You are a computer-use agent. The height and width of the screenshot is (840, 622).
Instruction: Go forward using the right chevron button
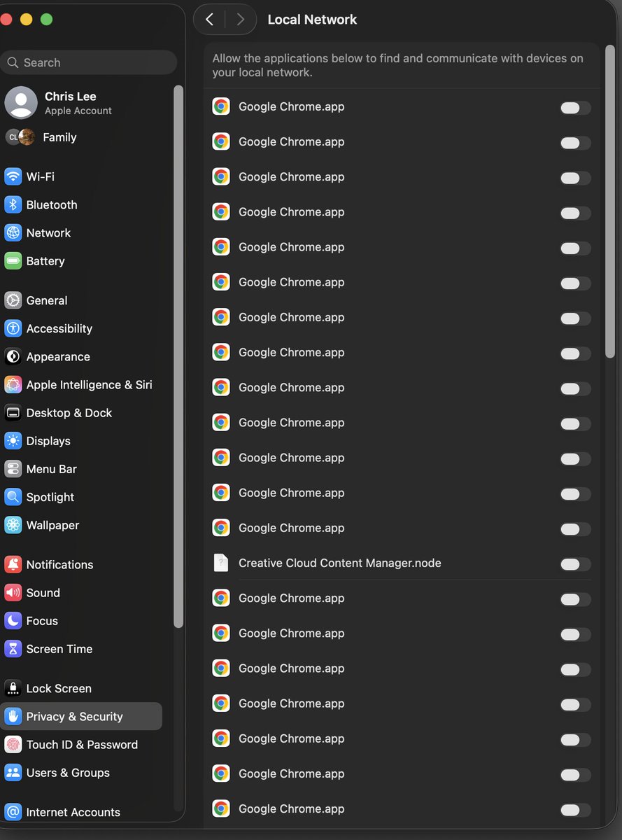pyautogui.click(x=240, y=20)
